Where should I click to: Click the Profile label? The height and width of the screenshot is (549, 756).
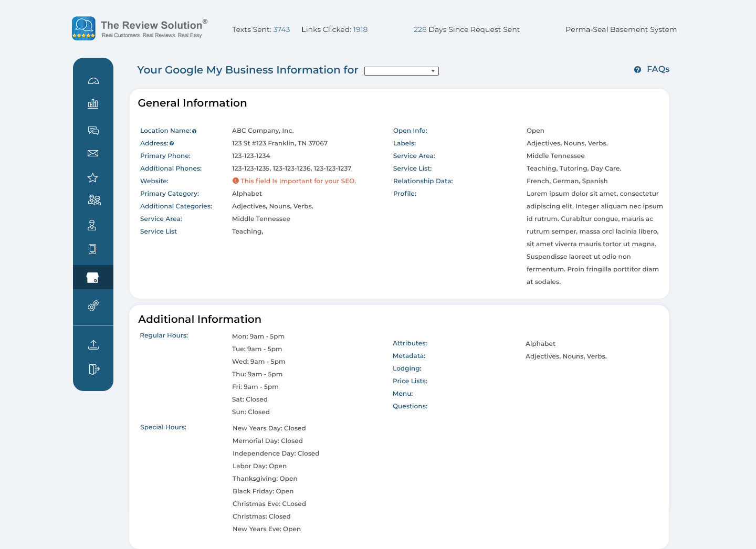(405, 194)
